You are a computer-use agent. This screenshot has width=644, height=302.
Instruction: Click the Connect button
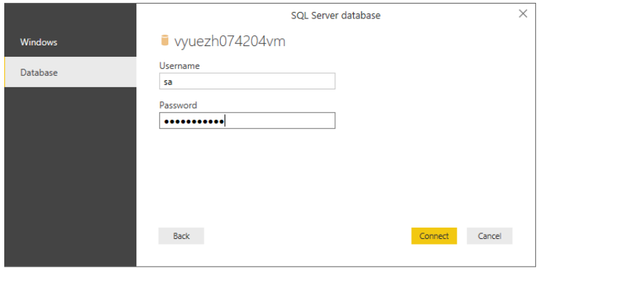coord(434,236)
